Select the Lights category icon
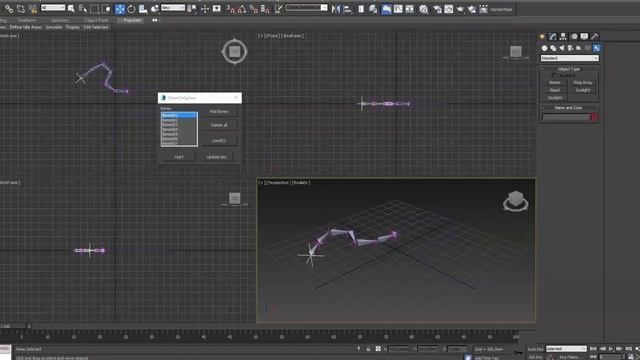 pos(562,48)
